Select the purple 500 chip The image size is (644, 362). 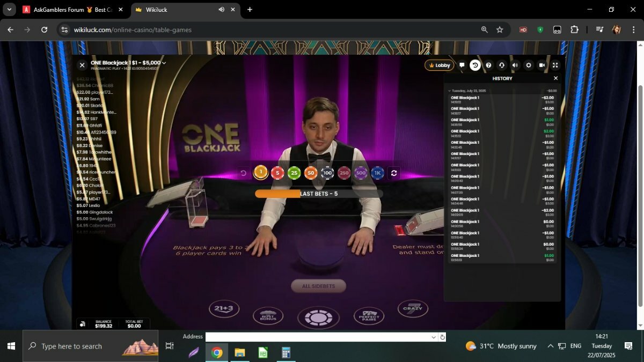tap(361, 173)
